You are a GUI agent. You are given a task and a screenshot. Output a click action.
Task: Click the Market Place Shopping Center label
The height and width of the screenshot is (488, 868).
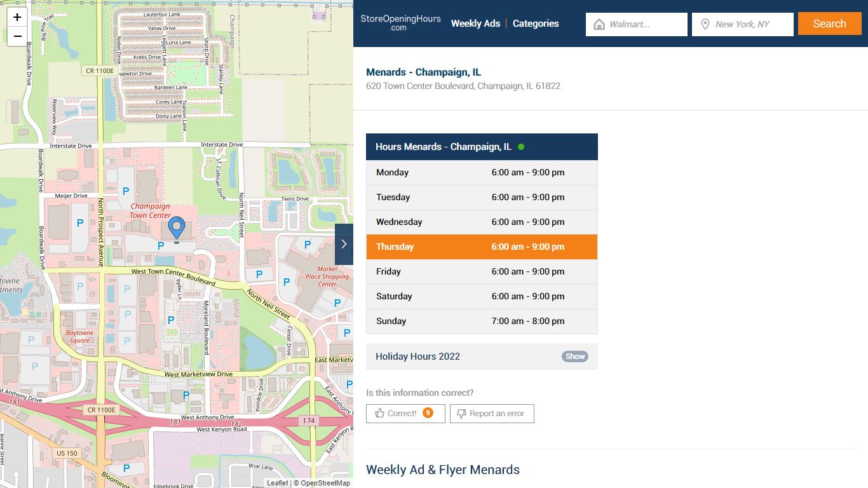coord(327,276)
